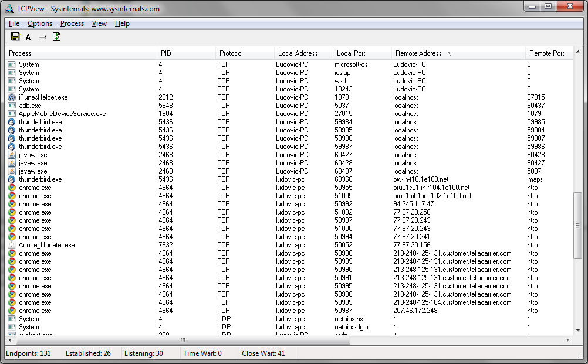The height and width of the screenshot is (364, 588).
Task: Sort by the PID column header
Action: [186, 53]
